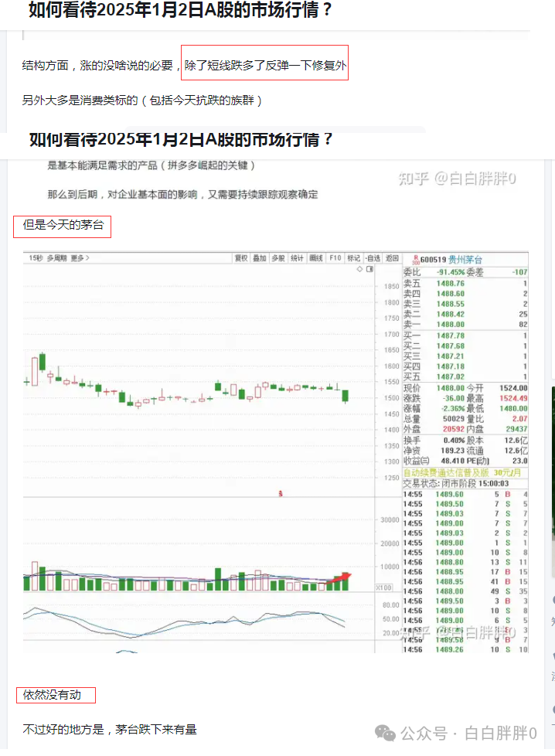
Task: Click the 涨幅 -2.36% value
Action: (453, 408)
